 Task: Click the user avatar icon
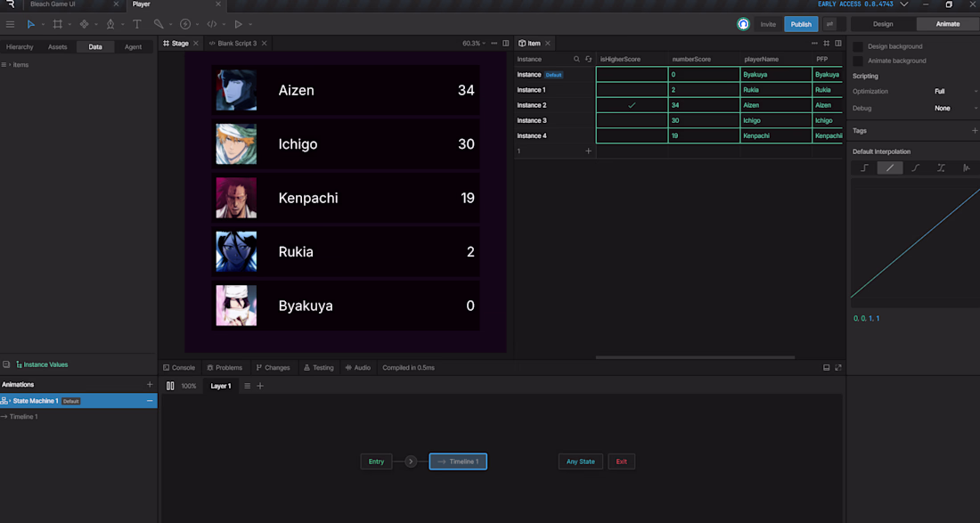click(743, 24)
